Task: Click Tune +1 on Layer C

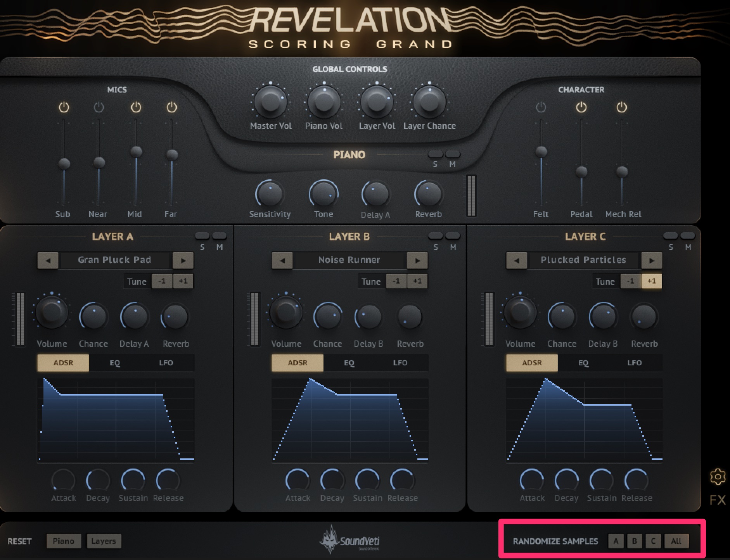Action: click(651, 281)
